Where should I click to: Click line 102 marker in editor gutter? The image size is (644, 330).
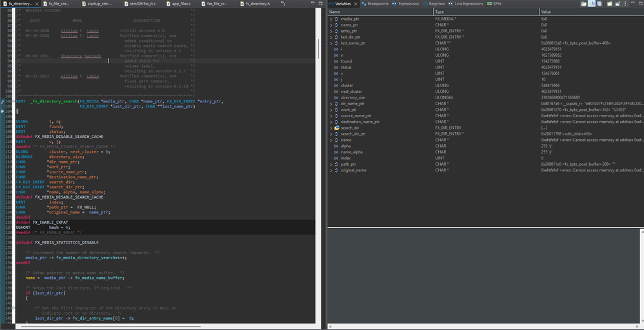tap(3, 101)
